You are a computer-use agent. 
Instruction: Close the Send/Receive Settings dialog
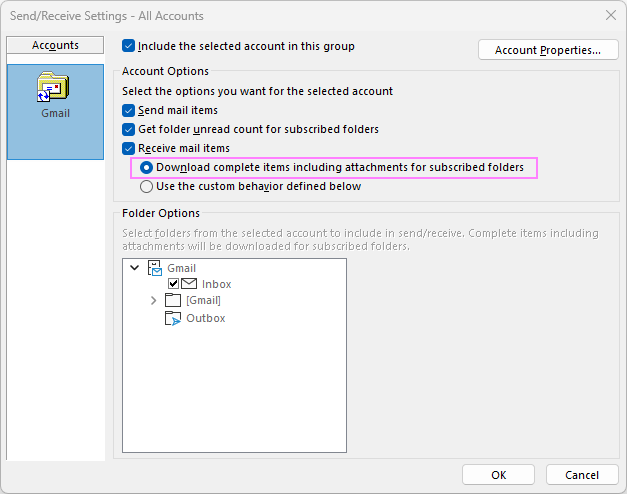tap(611, 16)
